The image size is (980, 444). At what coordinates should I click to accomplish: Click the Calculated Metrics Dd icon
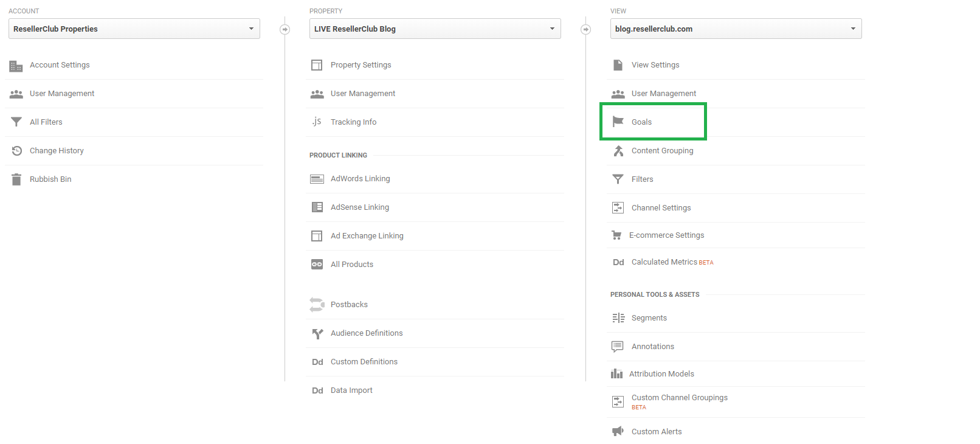(x=618, y=262)
